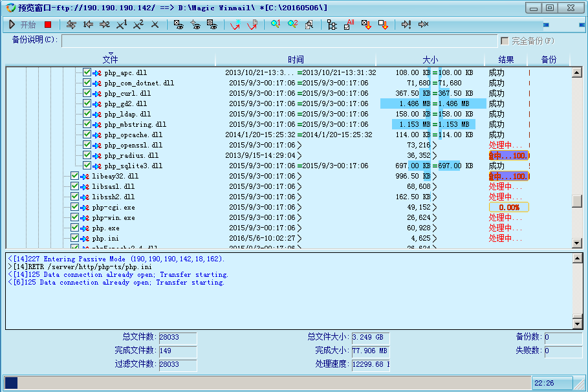The height and width of the screenshot is (392, 588).
Task: Click the 备份说明 text input field
Action: 278,41
